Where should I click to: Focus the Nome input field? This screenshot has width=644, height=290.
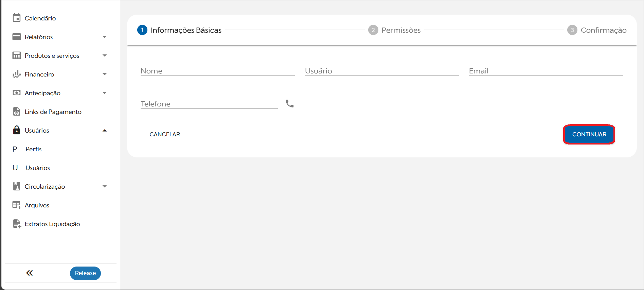(x=217, y=71)
